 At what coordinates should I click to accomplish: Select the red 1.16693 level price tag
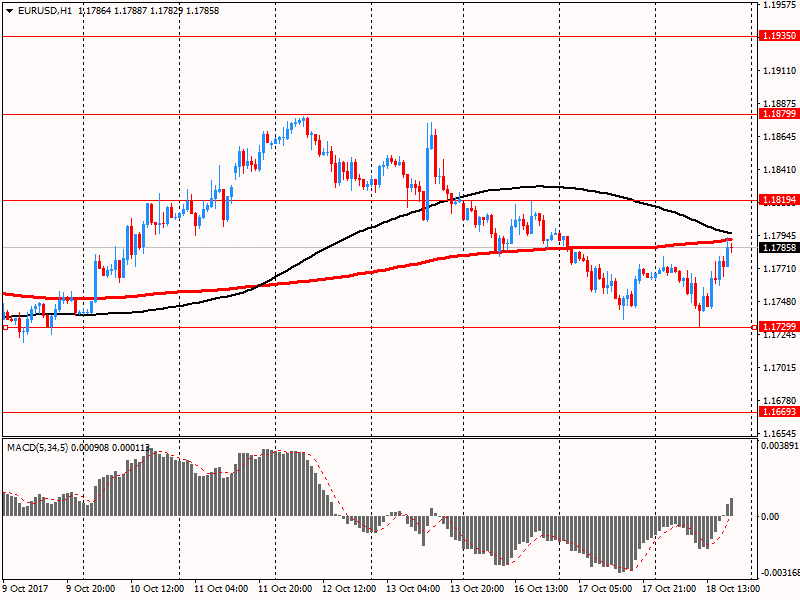point(779,412)
